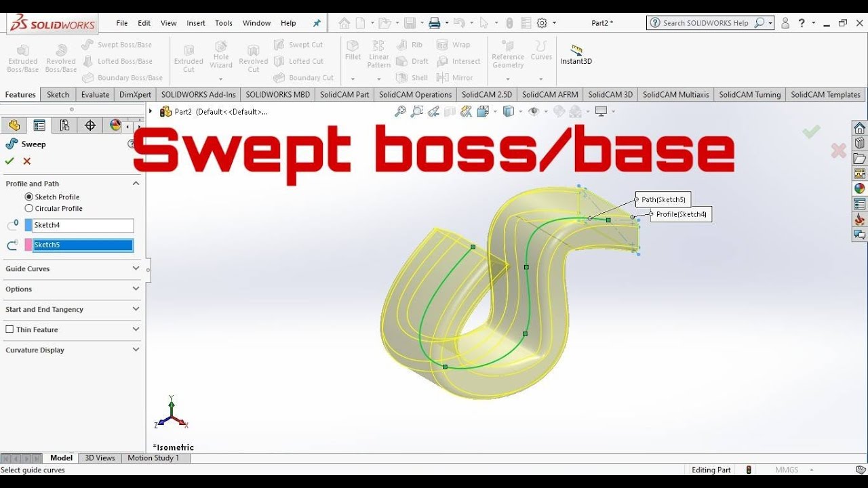Expand the Options section
Image resolution: width=868 pixels, height=488 pixels.
[136, 289]
